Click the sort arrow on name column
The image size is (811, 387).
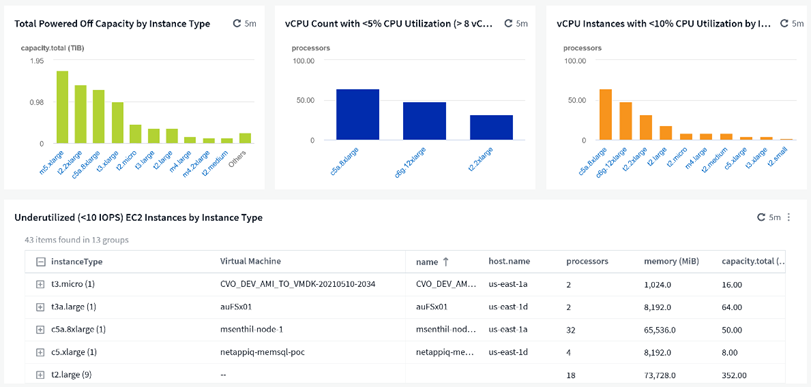(445, 262)
